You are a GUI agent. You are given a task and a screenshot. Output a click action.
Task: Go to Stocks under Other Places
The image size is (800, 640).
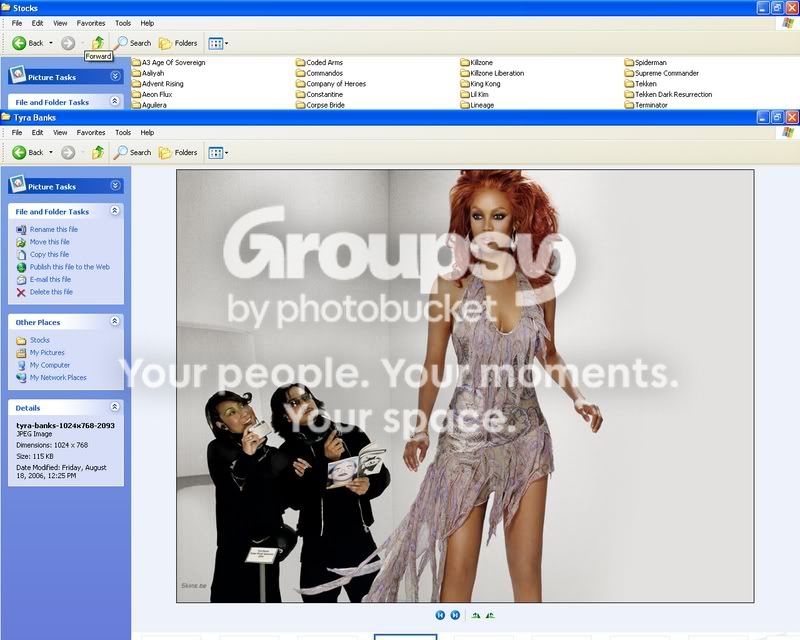[x=39, y=340]
